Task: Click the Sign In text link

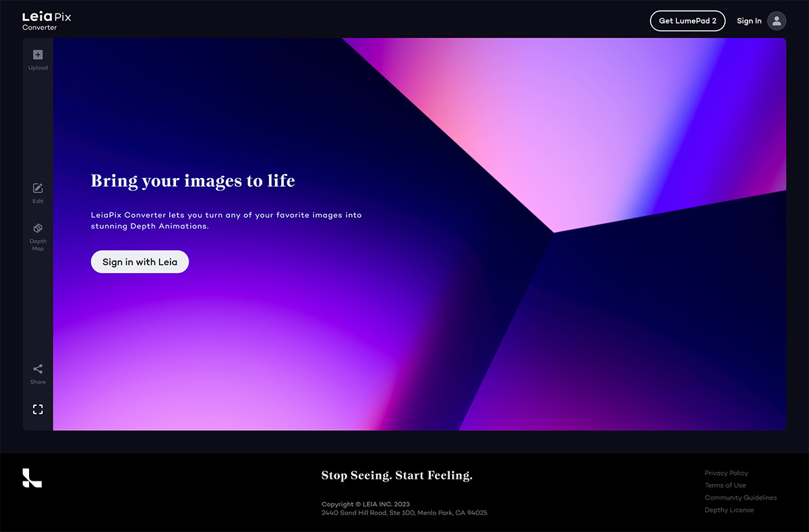Action: coord(748,21)
